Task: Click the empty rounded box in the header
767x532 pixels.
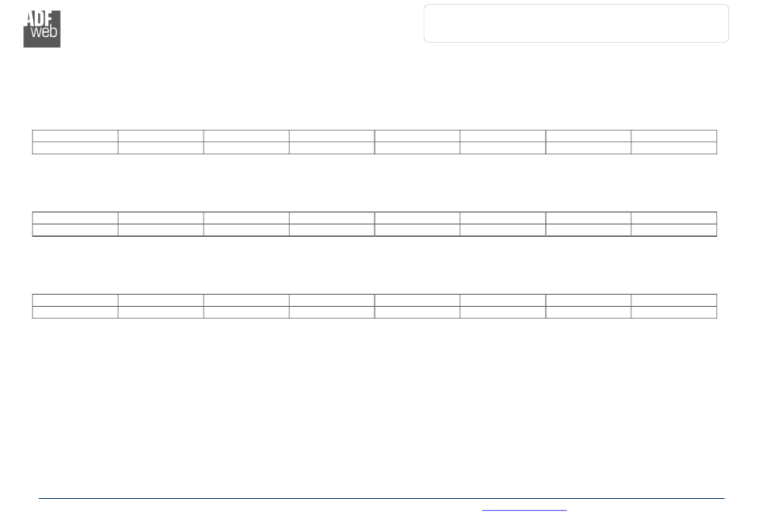Action: pyautogui.click(x=576, y=23)
